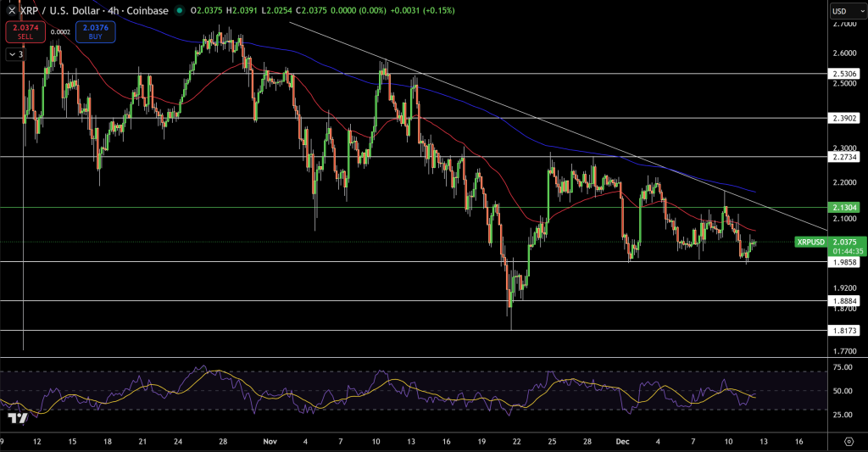Click the 50.00 level on RSI scale
Screen dimensions: 868x452
[843, 391]
